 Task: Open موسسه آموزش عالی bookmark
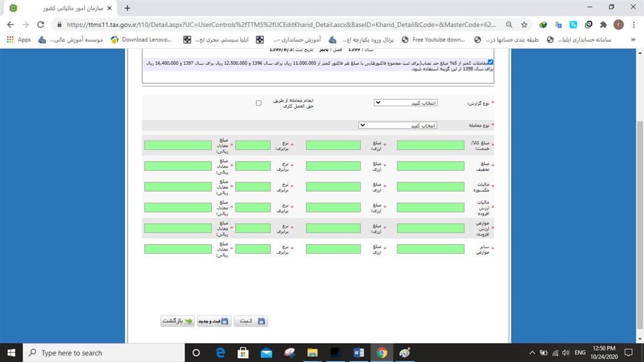coord(71,40)
